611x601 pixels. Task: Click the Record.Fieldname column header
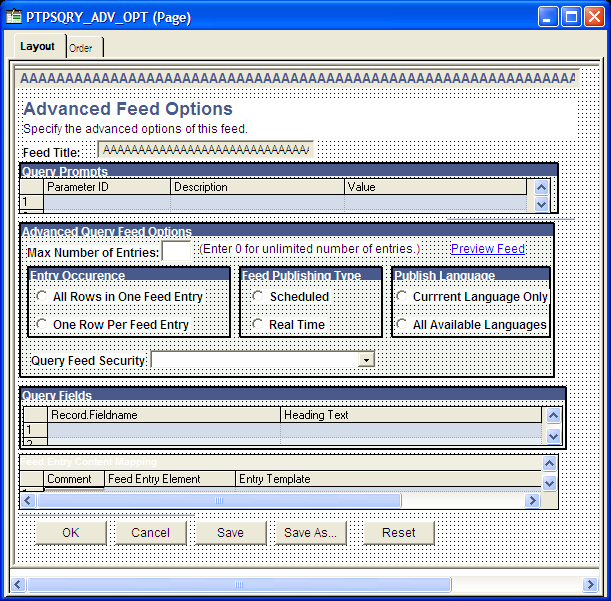coord(164,415)
